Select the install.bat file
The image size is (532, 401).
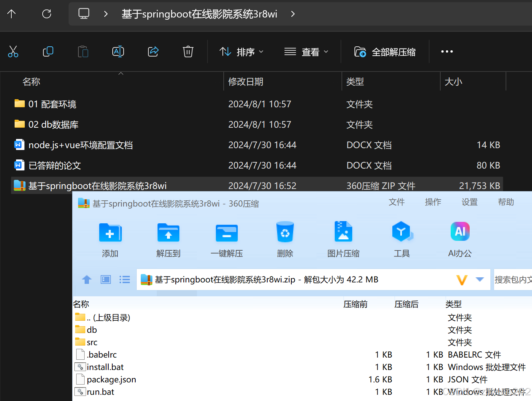point(302,367)
